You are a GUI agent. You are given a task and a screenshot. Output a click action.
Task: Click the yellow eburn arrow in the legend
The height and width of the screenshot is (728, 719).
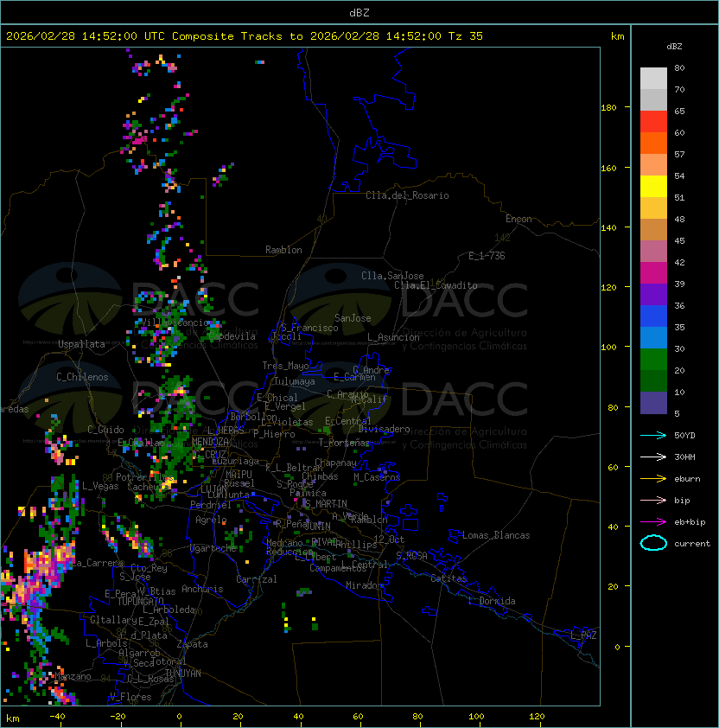(x=653, y=479)
